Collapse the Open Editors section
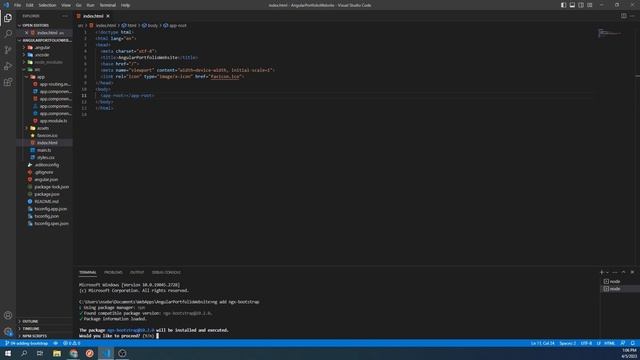 point(44,25)
